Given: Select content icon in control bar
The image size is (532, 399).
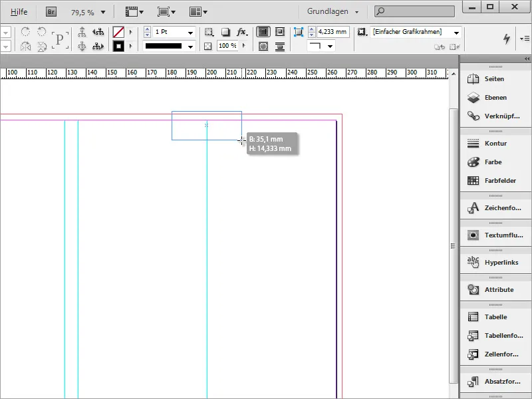Looking at the screenshot, I should click(82, 46).
